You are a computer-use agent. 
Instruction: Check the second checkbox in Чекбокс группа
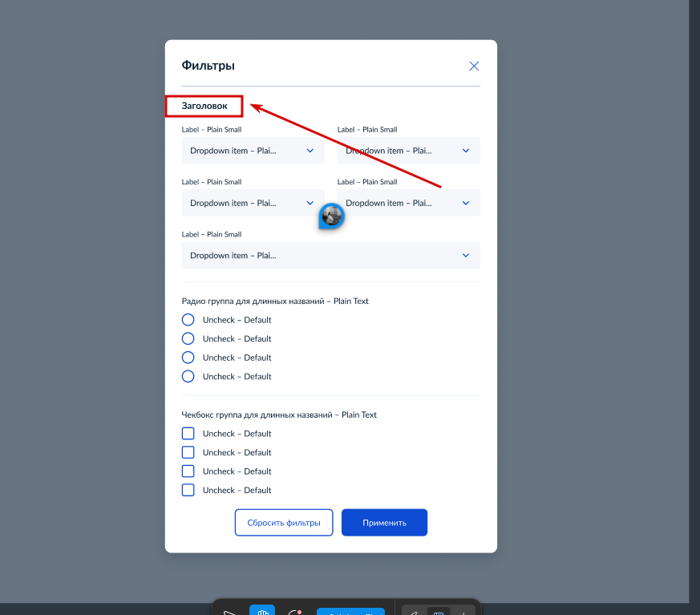188,452
